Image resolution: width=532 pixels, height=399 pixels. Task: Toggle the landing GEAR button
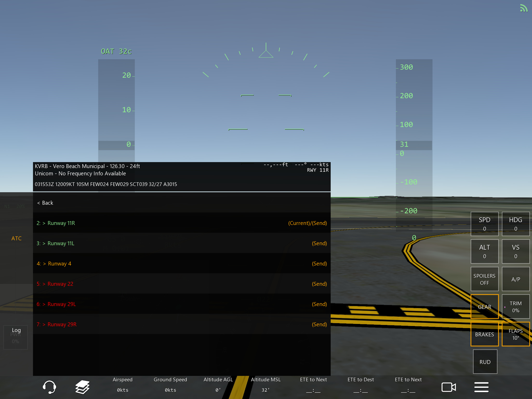pyautogui.click(x=484, y=307)
